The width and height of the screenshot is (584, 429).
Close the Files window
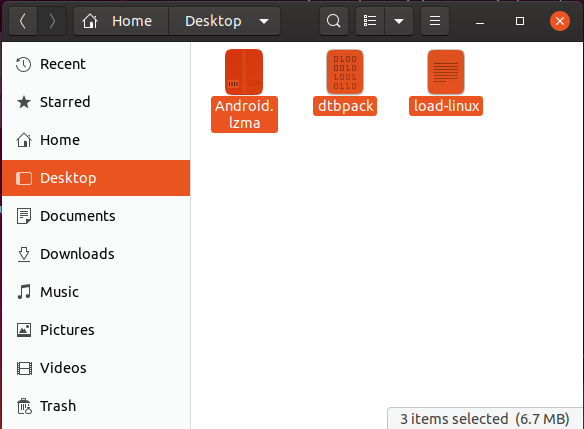coord(560,21)
